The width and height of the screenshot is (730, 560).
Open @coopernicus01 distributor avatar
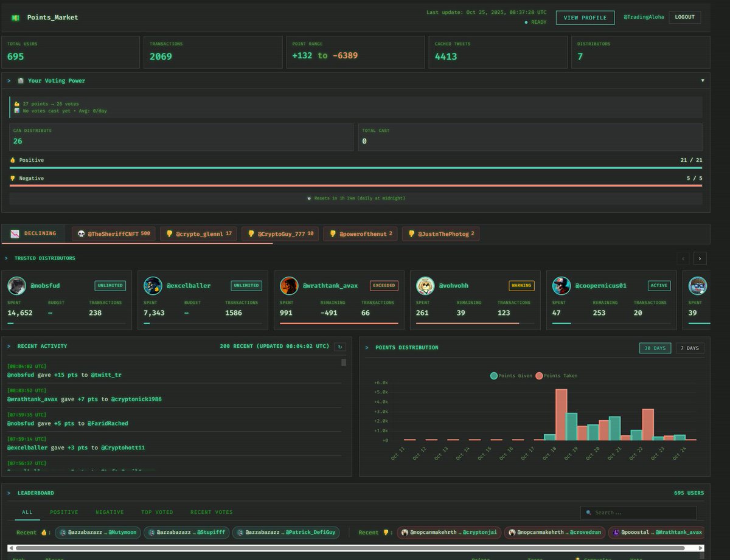[561, 286]
